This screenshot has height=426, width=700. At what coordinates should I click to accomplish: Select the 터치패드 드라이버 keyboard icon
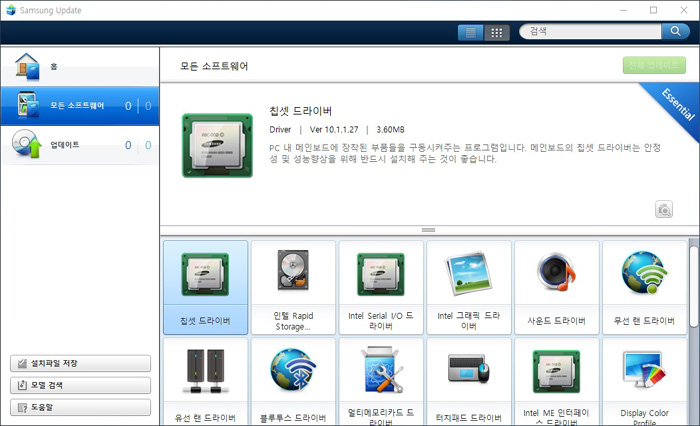(469, 369)
